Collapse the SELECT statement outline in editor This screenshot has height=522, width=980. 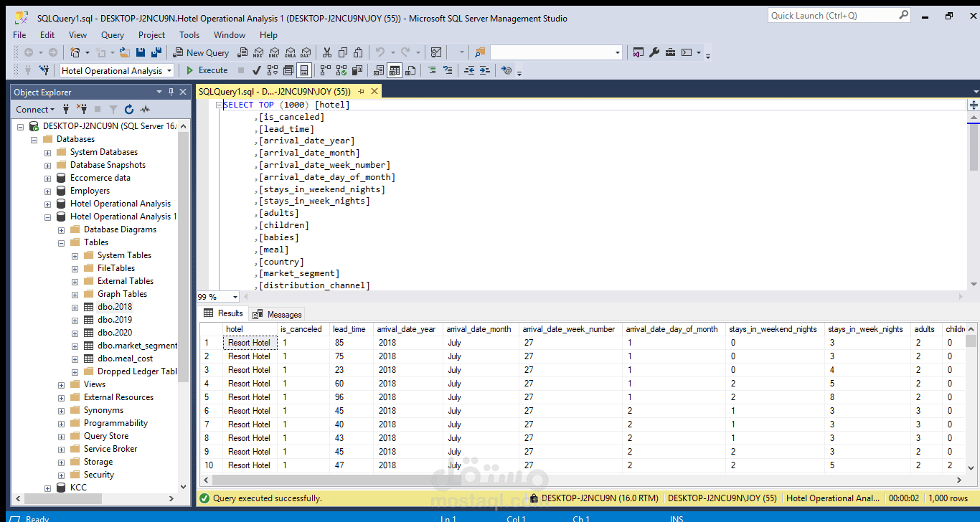click(x=219, y=105)
